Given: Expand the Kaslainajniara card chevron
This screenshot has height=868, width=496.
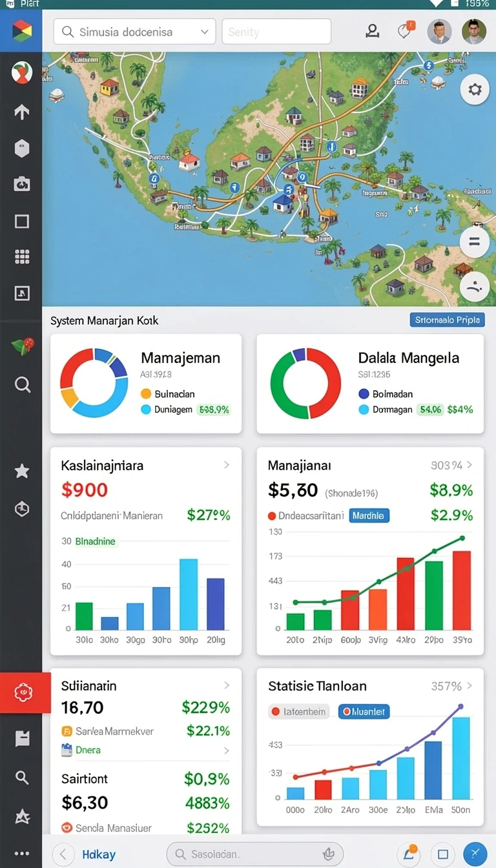Looking at the screenshot, I should click(x=227, y=465).
